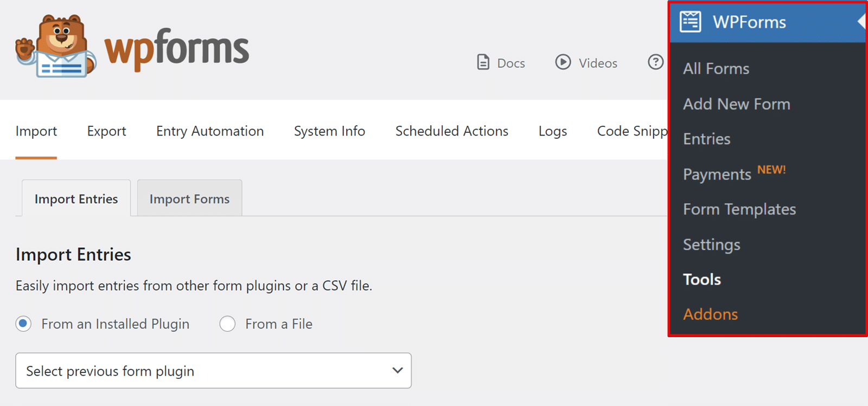Open Settings in the WPForms menu
The image size is (868, 406).
pyautogui.click(x=712, y=244)
